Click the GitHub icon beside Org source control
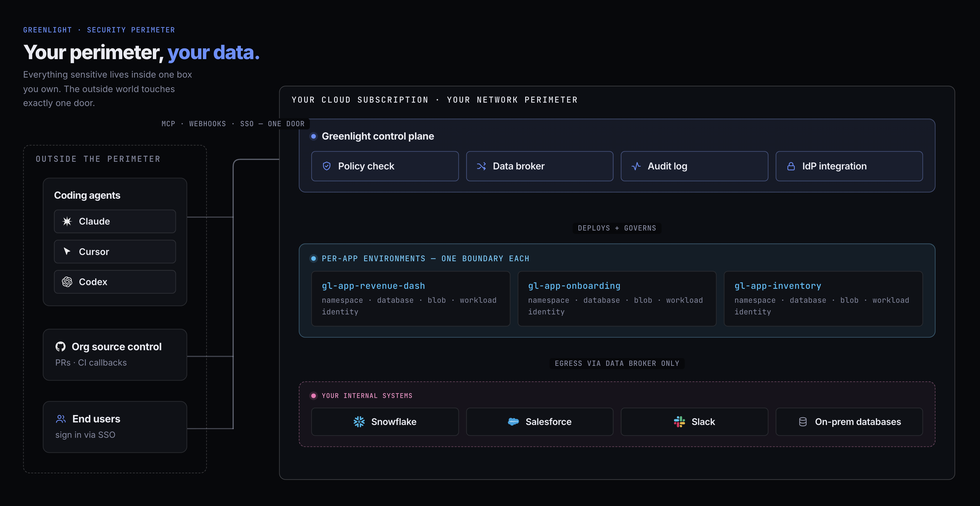 coord(61,347)
